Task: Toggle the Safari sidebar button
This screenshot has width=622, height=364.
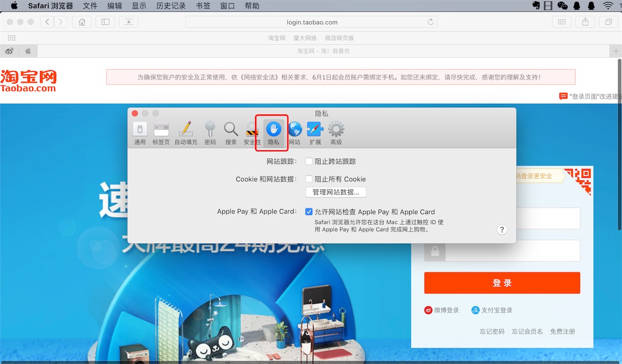Action: coord(105,22)
